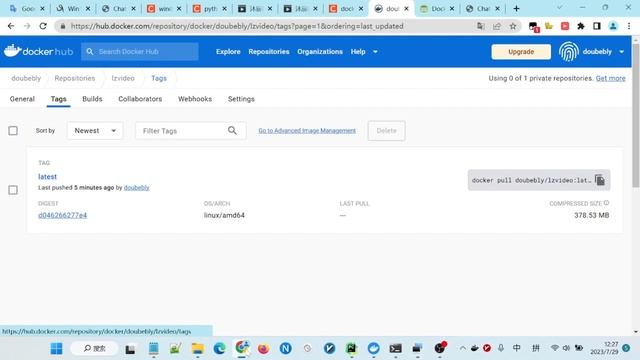The width and height of the screenshot is (640, 360).
Task: Switch to the Builds tab
Action: (92, 99)
